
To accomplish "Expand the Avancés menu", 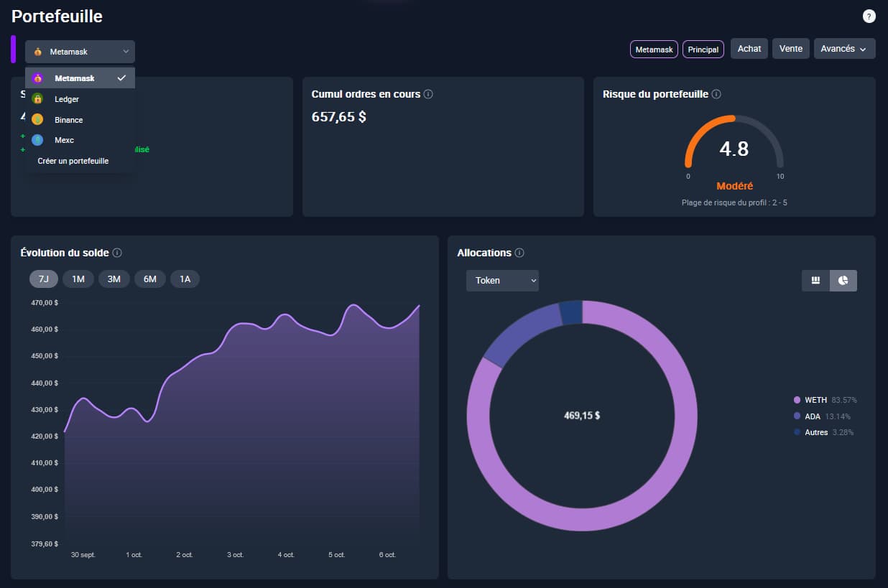I will pos(844,48).
